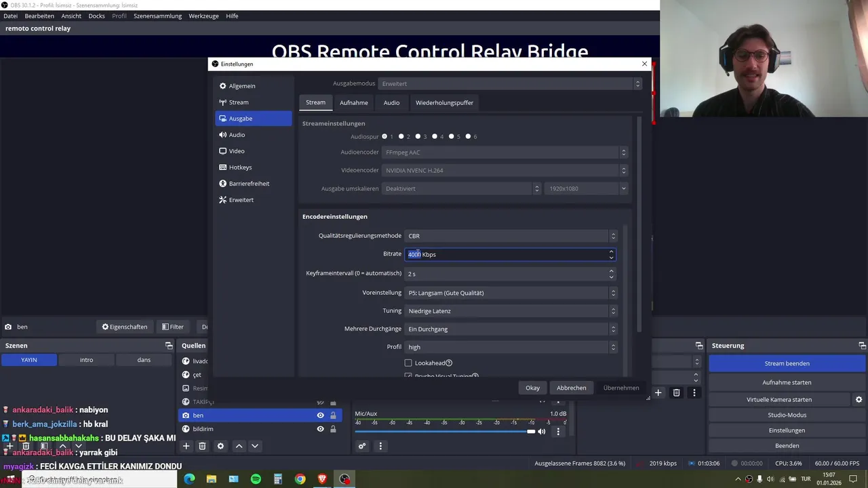The height and width of the screenshot is (488, 868).
Task: Toggle lock of ben source
Action: pos(333,415)
